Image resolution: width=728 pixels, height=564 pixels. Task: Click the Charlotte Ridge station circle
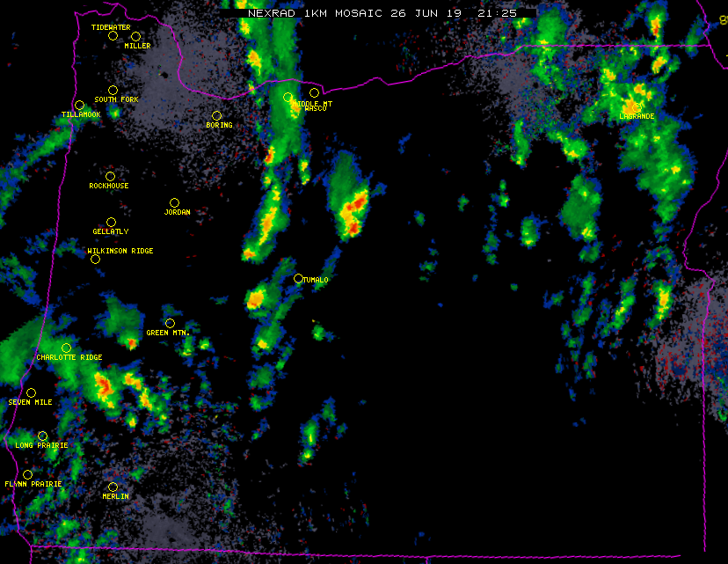click(66, 348)
